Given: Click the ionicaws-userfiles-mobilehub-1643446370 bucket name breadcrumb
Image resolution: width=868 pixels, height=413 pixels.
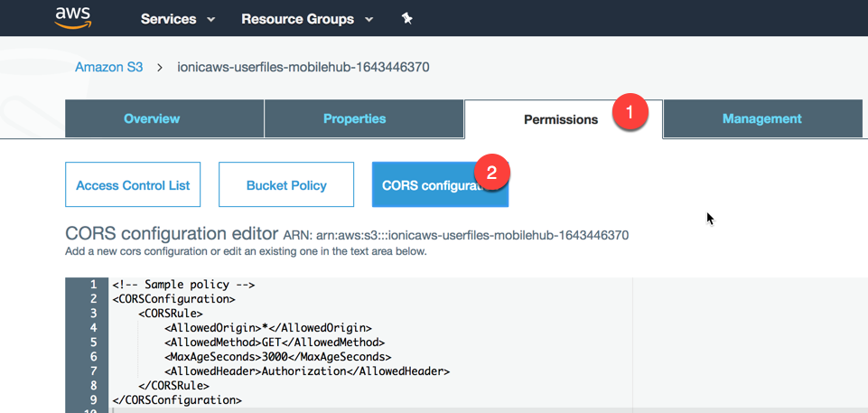Looking at the screenshot, I should (x=303, y=68).
